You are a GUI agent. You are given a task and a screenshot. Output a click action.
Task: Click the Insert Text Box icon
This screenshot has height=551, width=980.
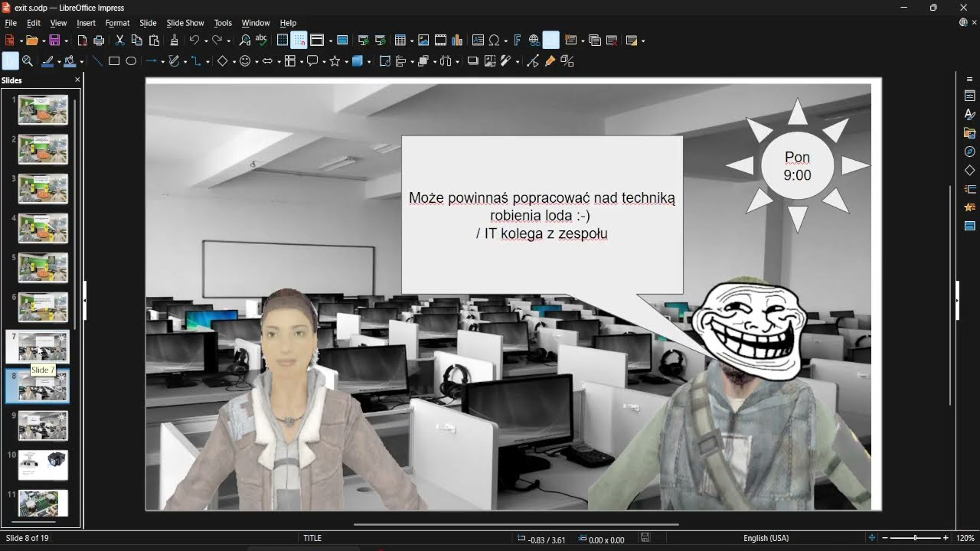coord(478,41)
